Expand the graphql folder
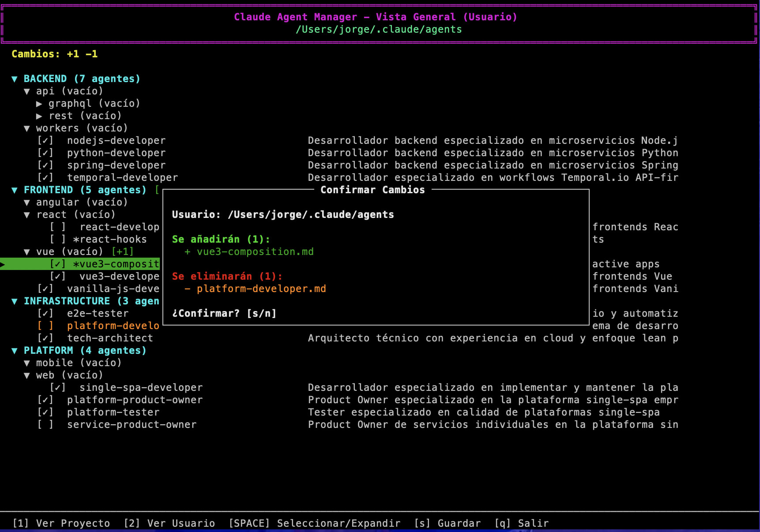 40,103
